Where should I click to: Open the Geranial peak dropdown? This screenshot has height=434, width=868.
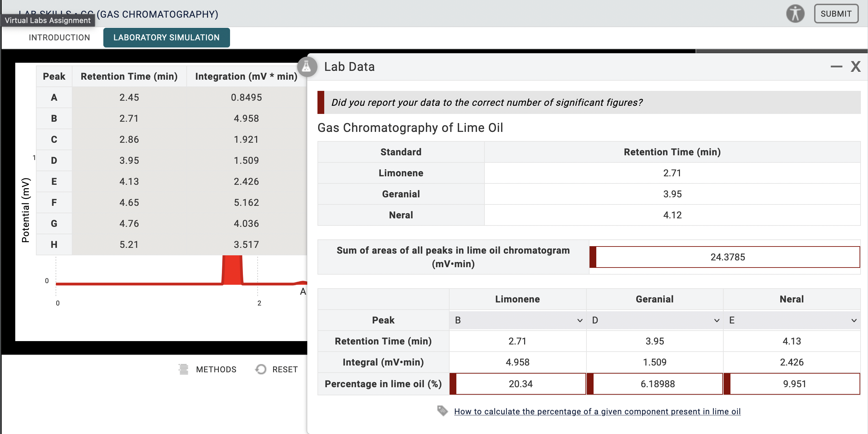coord(655,320)
